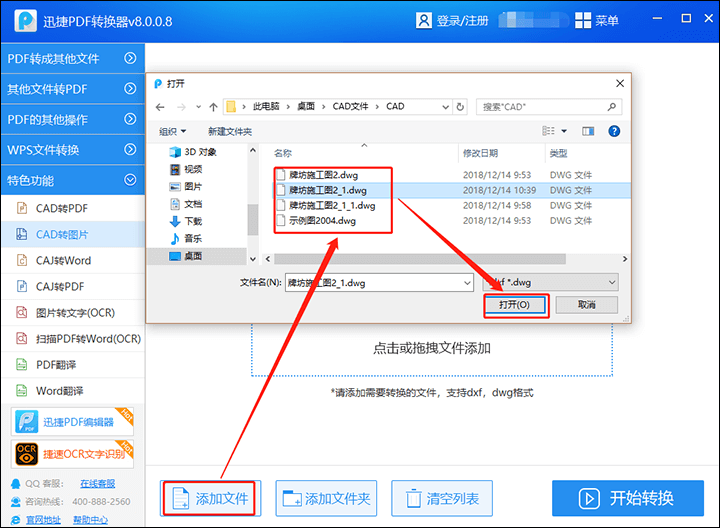720x528 pixels.
Task: Select 下载 in navigation pane
Action: pyautogui.click(x=186, y=221)
